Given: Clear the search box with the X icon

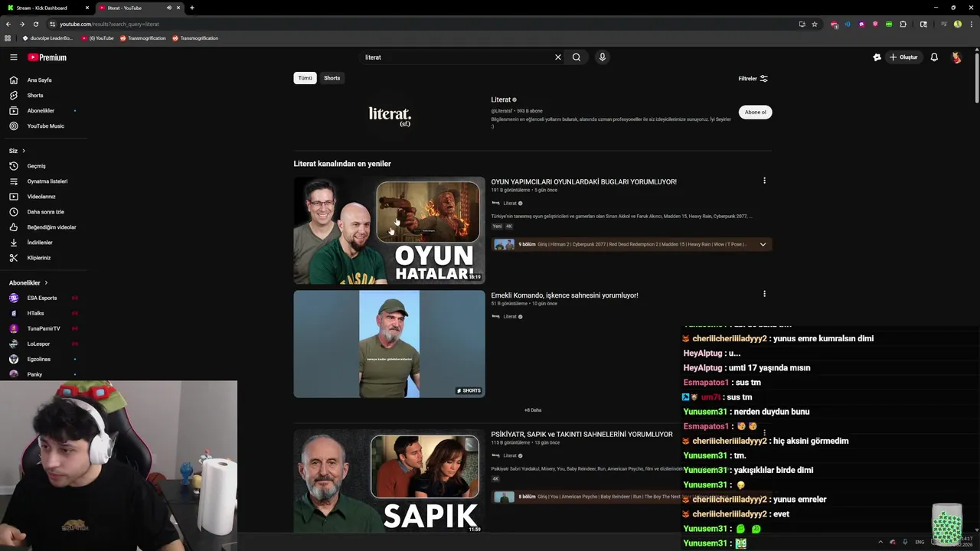Looking at the screenshot, I should pos(558,57).
